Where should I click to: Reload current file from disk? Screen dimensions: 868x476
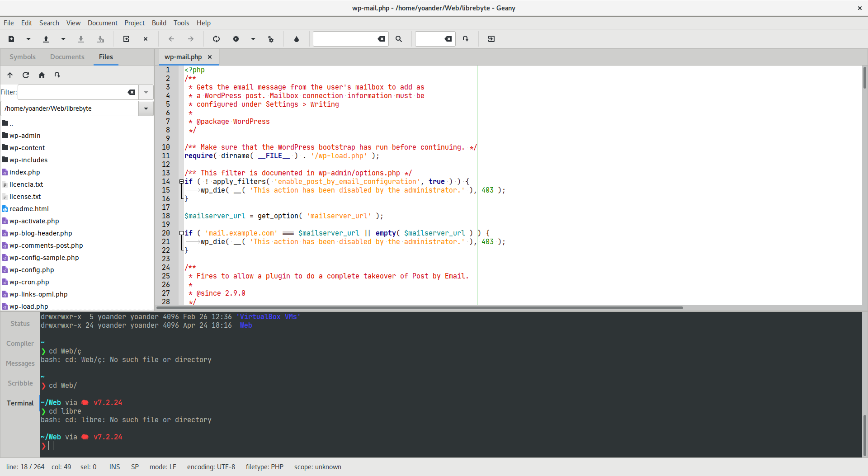[x=126, y=39]
